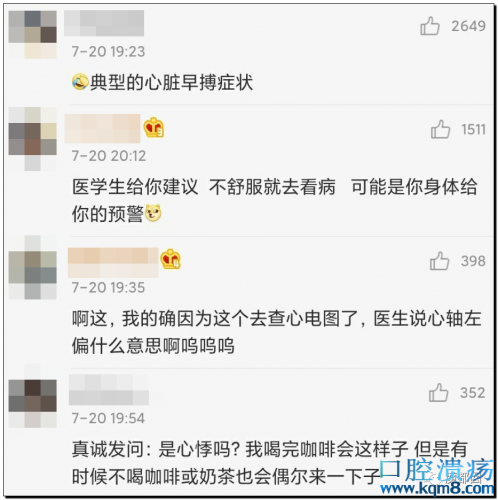Select comment starting with 医学生给你建议

[x=275, y=200]
